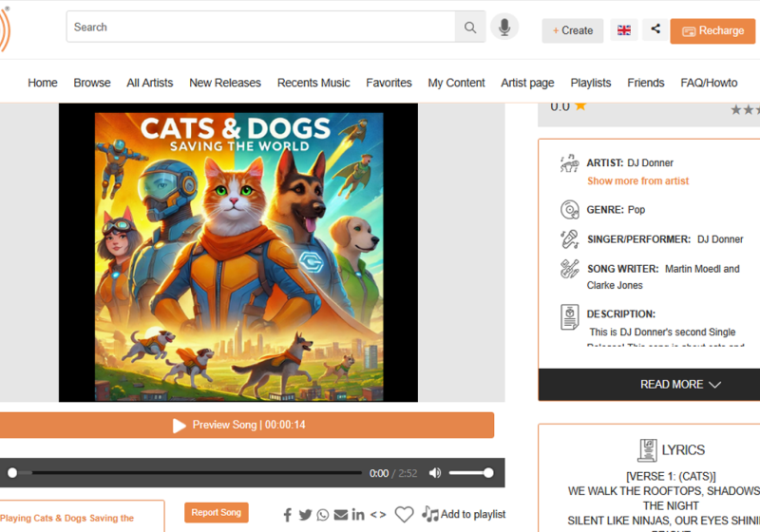760x532 pixels.
Task: Toggle favorite heart for this song
Action: point(404,514)
